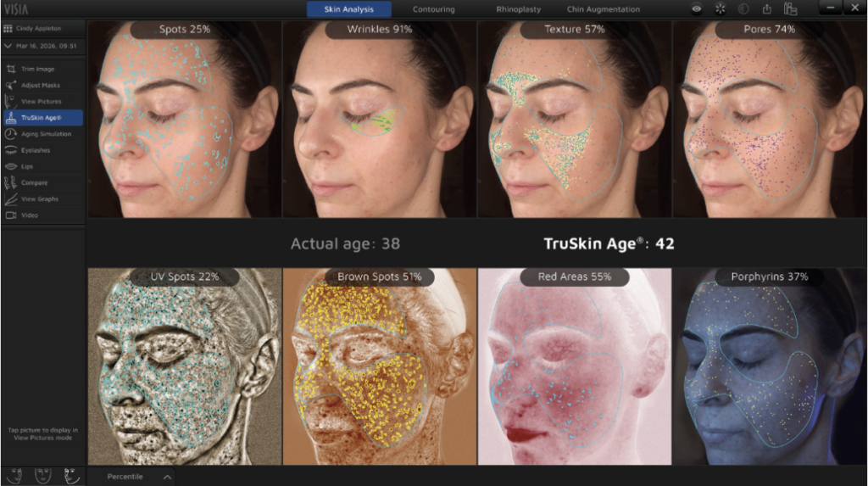Screen dimensions: 868x486
Task: Open the skincare products icon in top bar
Action: click(791, 8)
